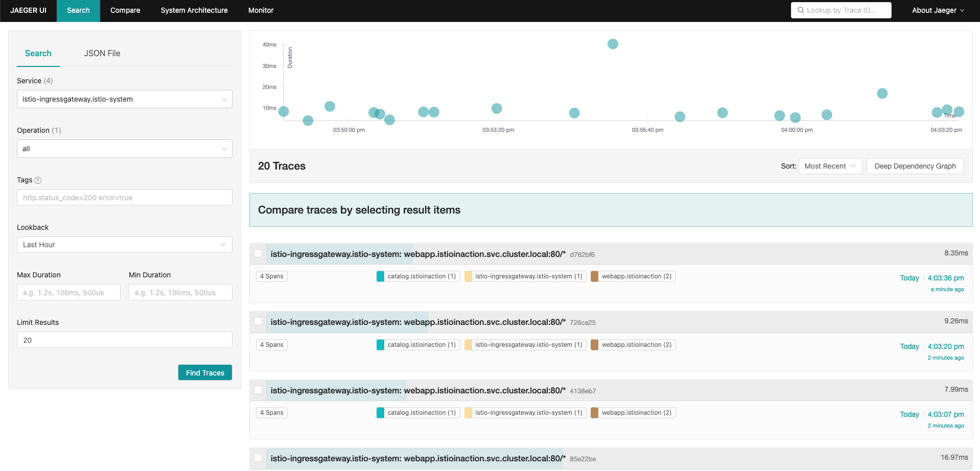This screenshot has height=471, width=980.
Task: Select the checkbox for trace 85e22be
Action: coord(258,458)
